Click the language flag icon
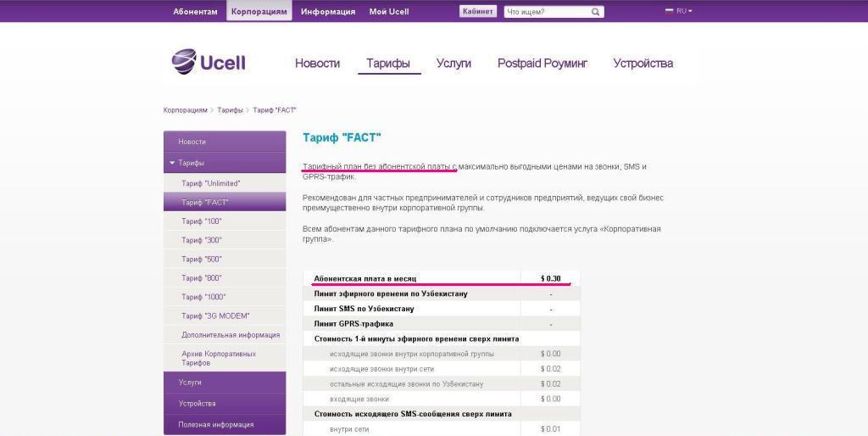 point(670,10)
